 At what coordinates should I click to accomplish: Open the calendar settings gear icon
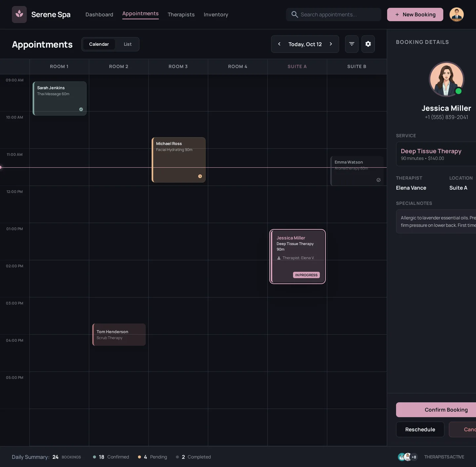click(368, 44)
